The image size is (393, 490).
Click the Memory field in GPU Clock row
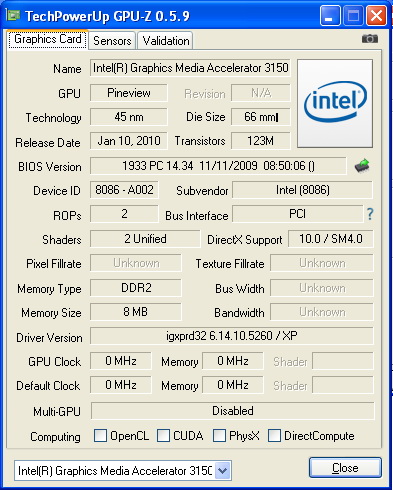click(x=233, y=361)
